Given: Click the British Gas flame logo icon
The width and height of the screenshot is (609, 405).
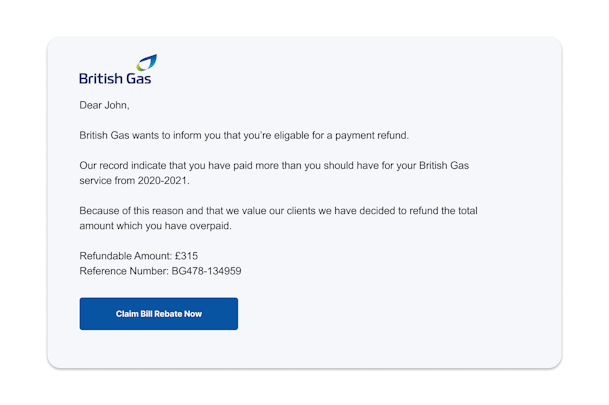Looking at the screenshot, I should coord(145,62).
